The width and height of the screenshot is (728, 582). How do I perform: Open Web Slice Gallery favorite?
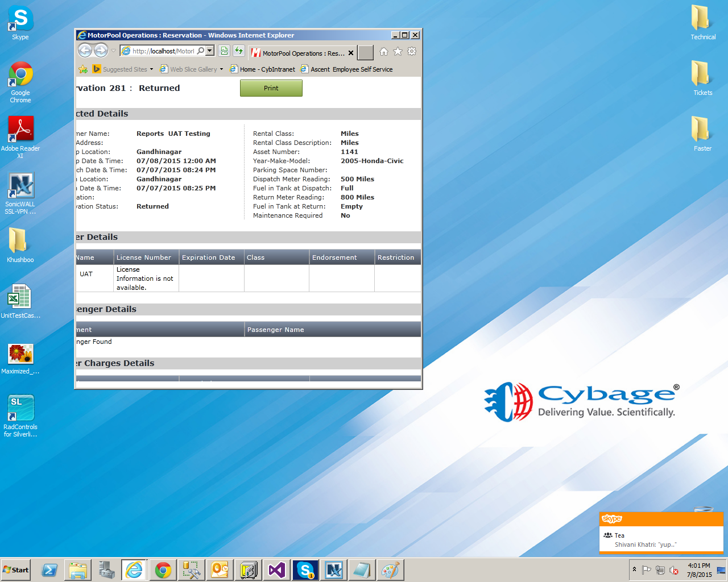click(x=188, y=69)
